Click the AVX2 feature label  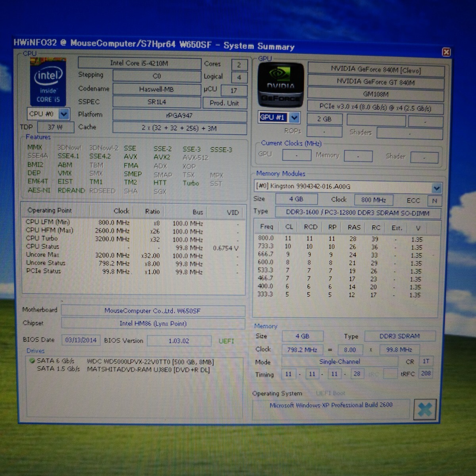(162, 157)
